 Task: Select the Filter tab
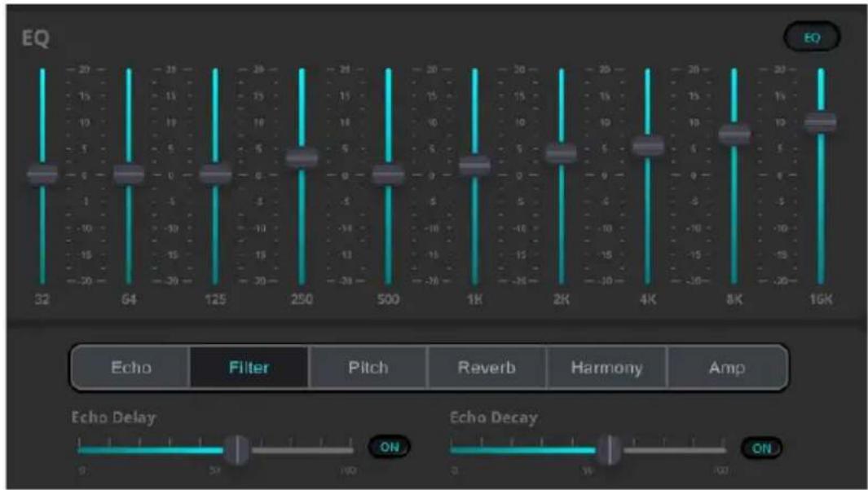coord(249,368)
